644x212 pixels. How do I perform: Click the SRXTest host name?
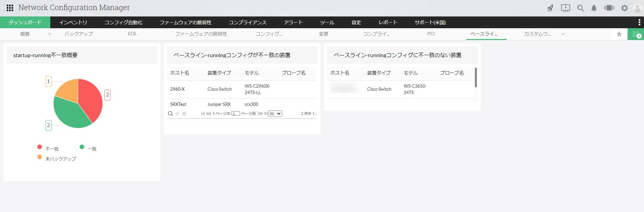[x=178, y=104]
